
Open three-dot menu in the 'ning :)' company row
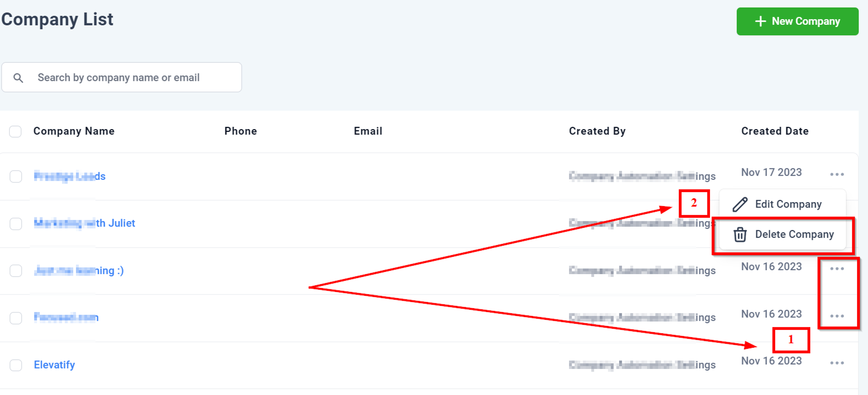[837, 269]
